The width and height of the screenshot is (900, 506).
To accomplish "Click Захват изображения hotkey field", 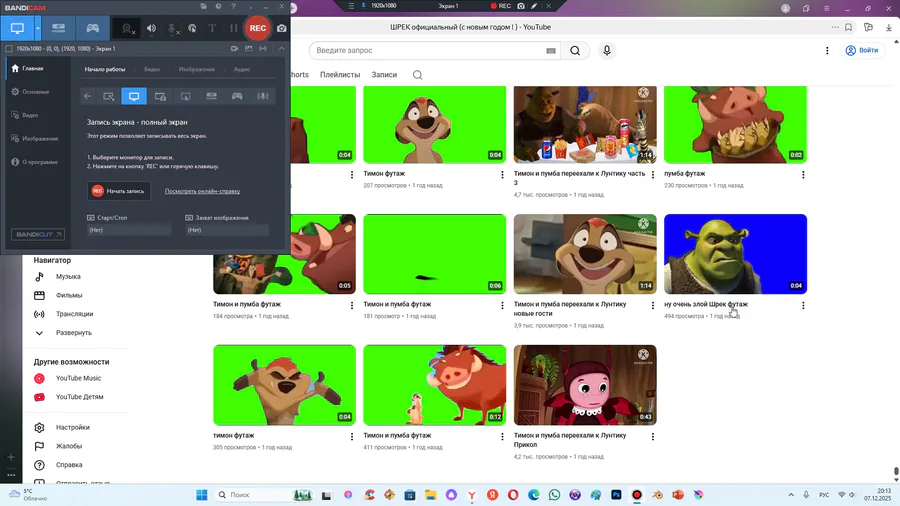I will (227, 230).
